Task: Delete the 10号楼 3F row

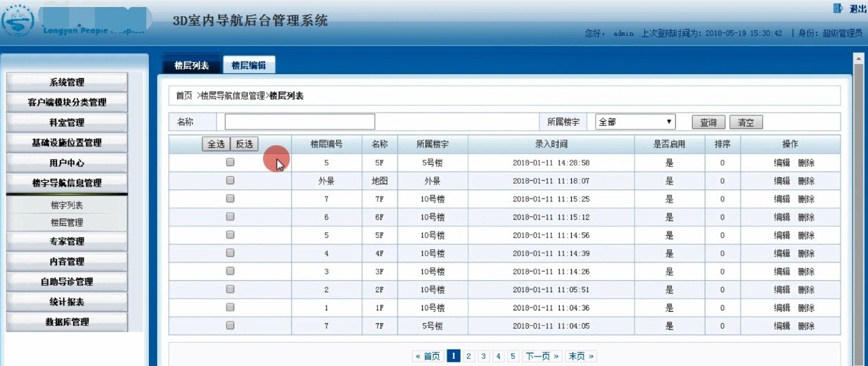Action: pos(806,272)
